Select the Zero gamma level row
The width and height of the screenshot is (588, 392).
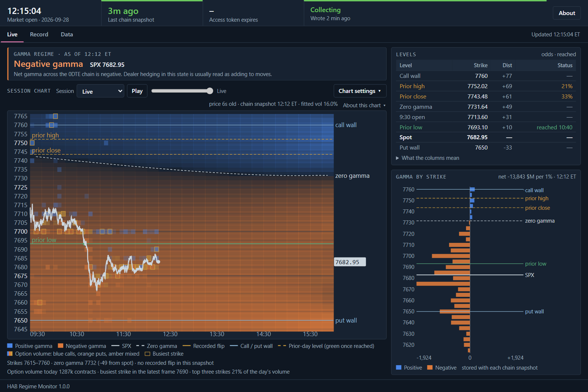pos(486,107)
